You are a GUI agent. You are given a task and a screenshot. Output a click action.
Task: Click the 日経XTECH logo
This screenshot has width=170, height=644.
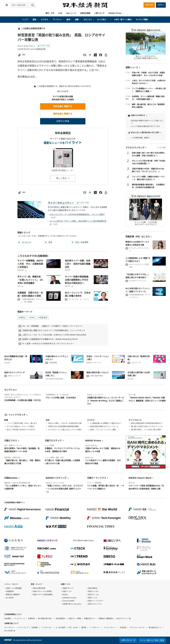click(x=77, y=548)
